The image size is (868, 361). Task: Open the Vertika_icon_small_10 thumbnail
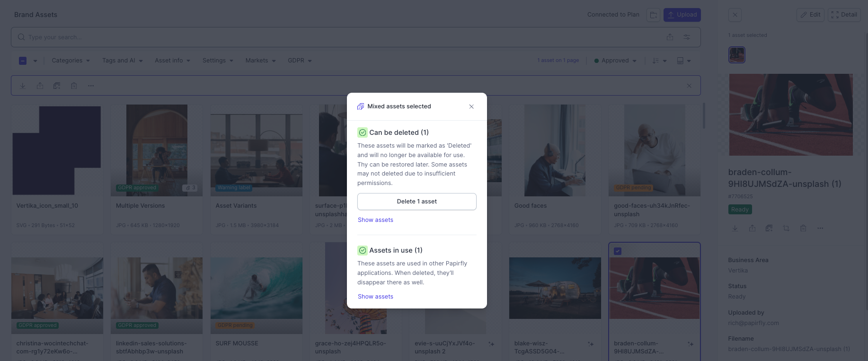[x=57, y=150]
